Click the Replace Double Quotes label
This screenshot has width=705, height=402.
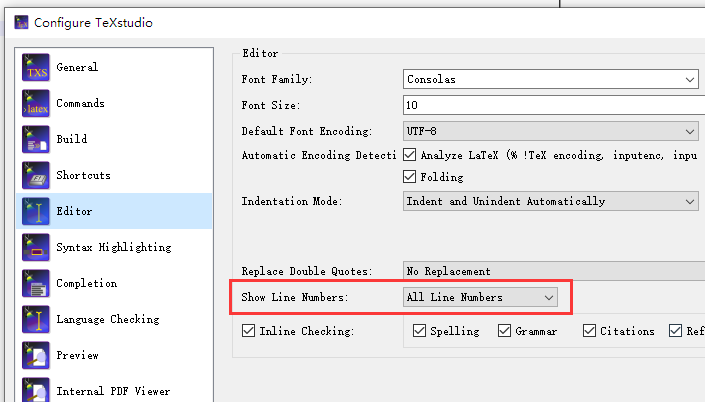[307, 271]
